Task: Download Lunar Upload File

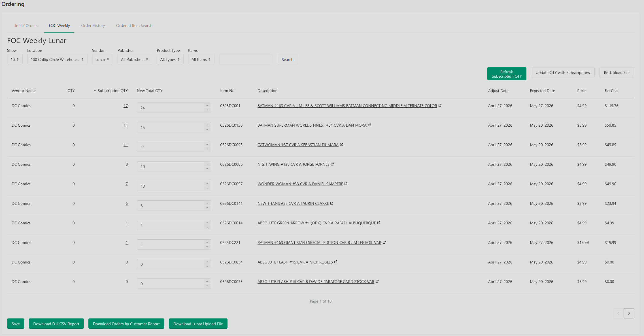Action: coord(198,324)
